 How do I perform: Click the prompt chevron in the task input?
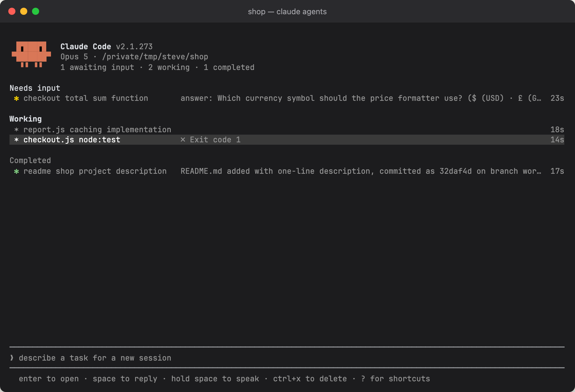click(x=12, y=358)
